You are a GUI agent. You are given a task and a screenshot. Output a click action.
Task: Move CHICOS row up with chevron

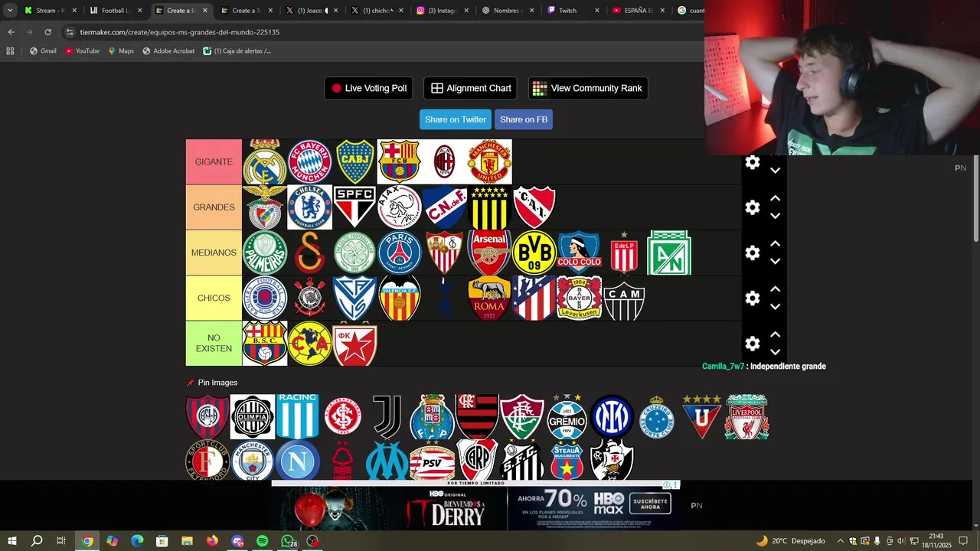pyautogui.click(x=775, y=289)
